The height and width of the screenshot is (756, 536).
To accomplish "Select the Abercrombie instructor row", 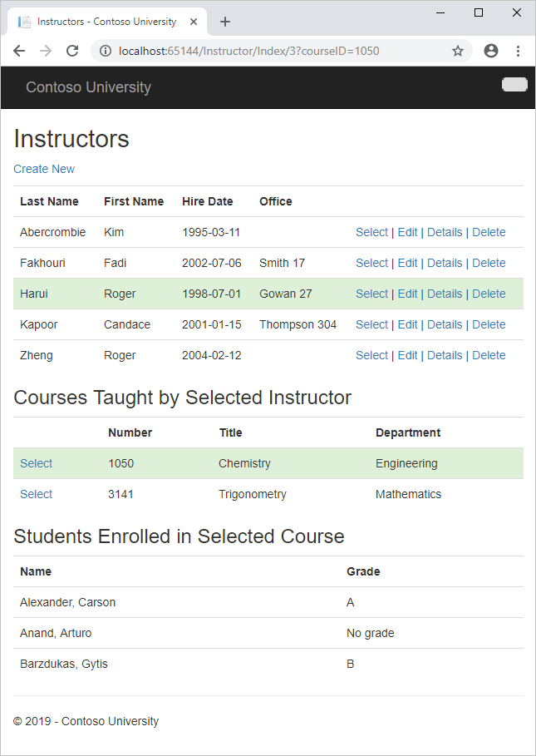I will (371, 232).
